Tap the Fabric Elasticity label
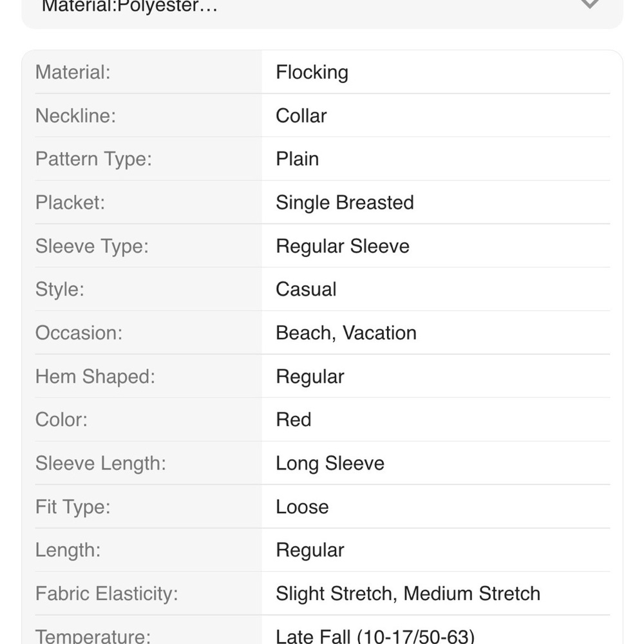644x644 pixels. (107, 594)
